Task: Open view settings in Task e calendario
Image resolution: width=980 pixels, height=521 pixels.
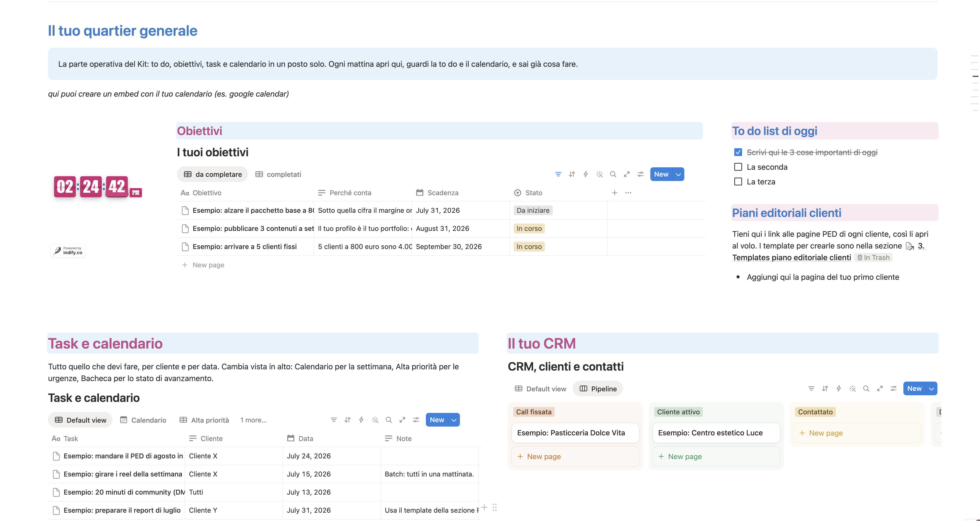Action: (x=416, y=419)
